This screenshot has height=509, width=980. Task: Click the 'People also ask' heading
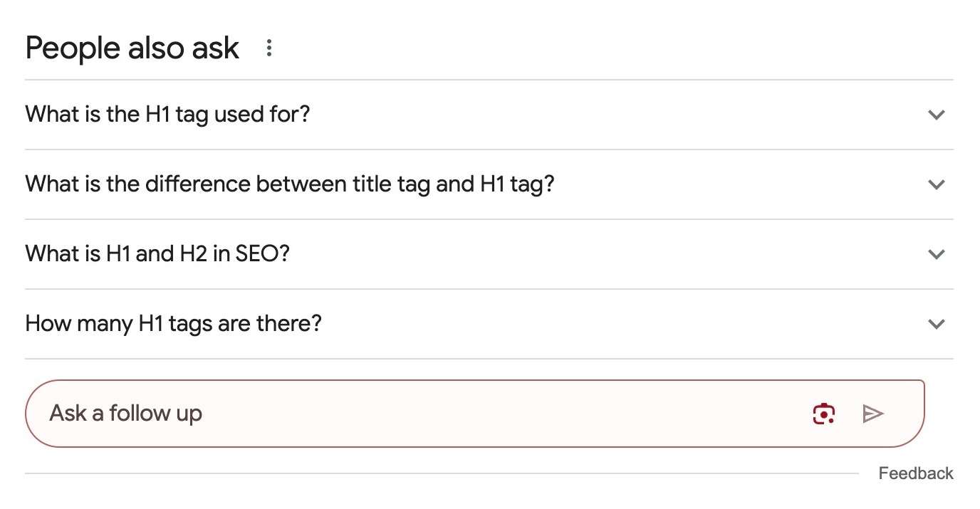click(132, 48)
